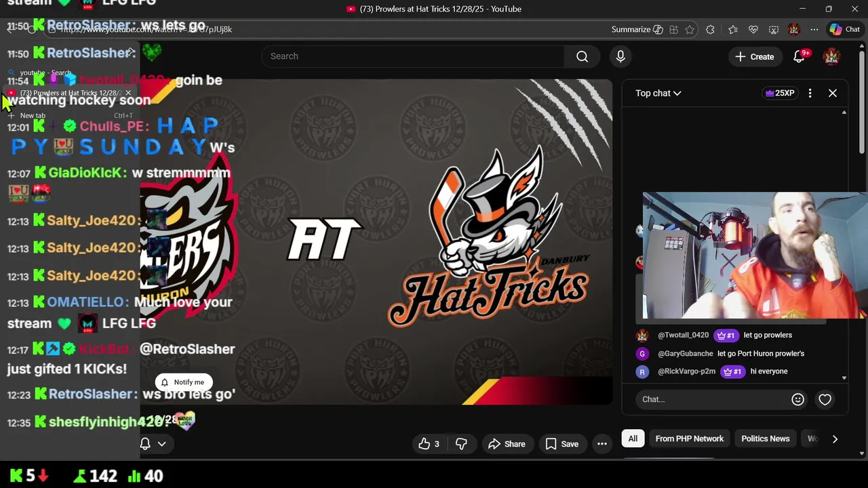Select the From PHP Network chip
Image resolution: width=868 pixels, height=488 pixels.
click(689, 439)
